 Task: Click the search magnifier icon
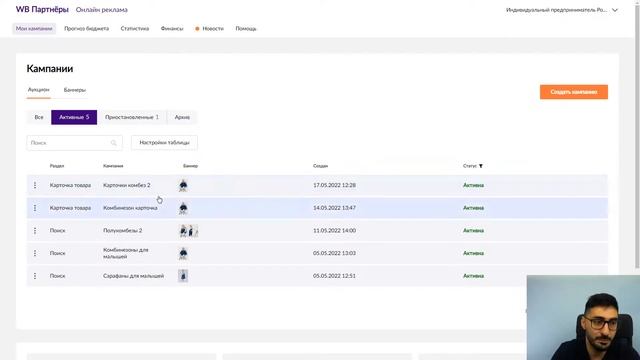[113, 143]
